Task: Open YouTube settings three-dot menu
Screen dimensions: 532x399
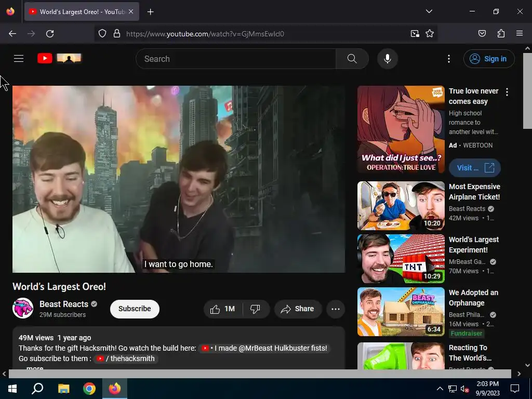Action: [448, 59]
